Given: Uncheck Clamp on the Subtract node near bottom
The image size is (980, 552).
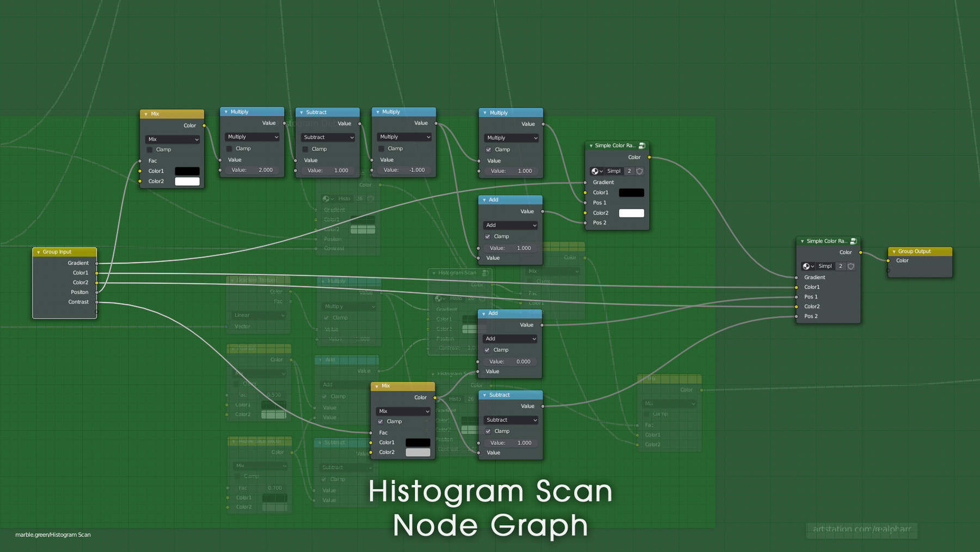Looking at the screenshot, I should tap(488, 430).
